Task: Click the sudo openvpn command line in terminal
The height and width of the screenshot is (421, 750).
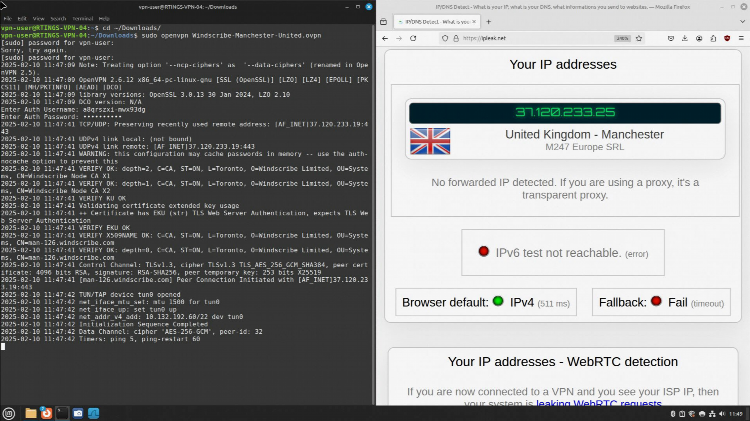Action: pos(161,35)
